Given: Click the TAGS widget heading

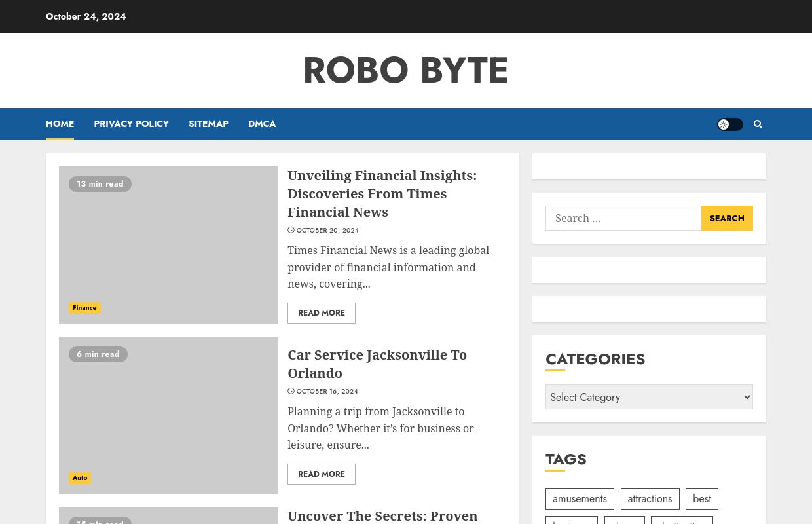Looking at the screenshot, I should pyautogui.click(x=566, y=459).
